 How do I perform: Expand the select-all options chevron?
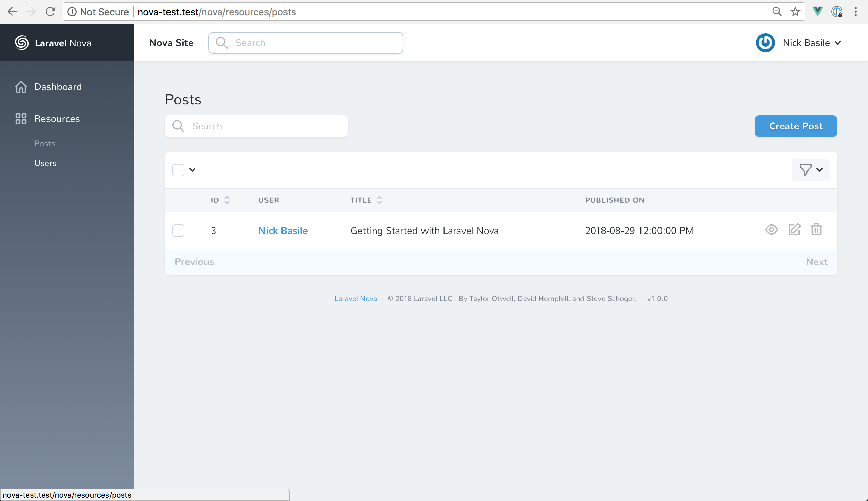pyautogui.click(x=192, y=169)
